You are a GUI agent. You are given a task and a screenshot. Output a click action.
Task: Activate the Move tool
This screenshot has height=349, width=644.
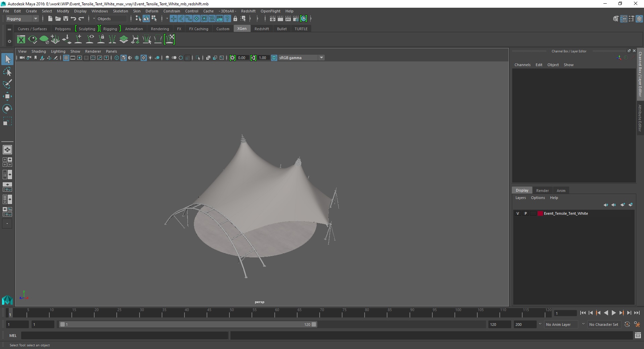coord(7,96)
